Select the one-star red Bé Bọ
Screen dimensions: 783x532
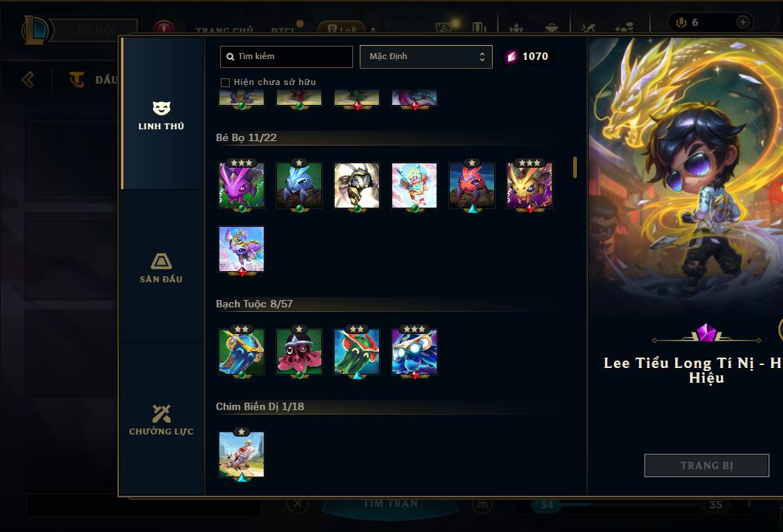click(x=472, y=185)
